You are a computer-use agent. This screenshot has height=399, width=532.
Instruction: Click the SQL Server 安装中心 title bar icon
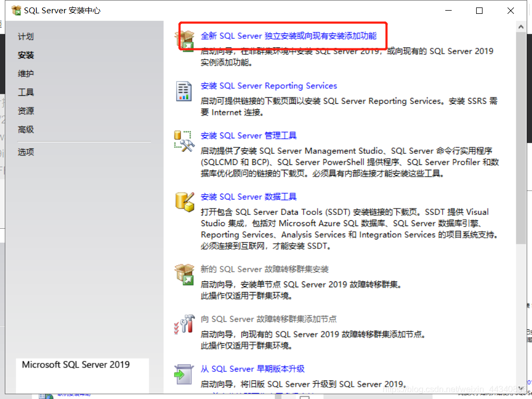16,11
